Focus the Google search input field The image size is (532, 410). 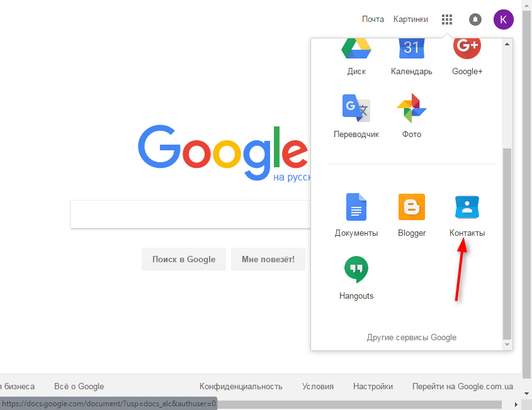pyautogui.click(x=189, y=214)
